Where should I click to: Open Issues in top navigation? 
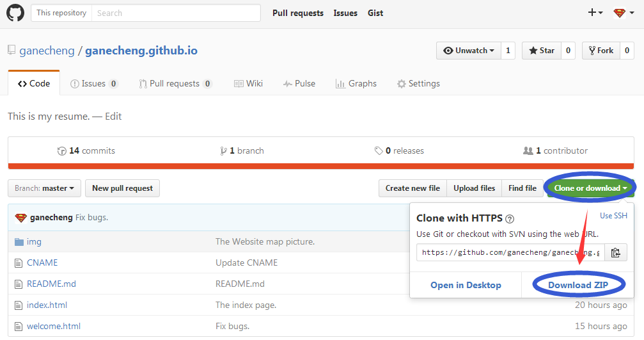point(345,13)
